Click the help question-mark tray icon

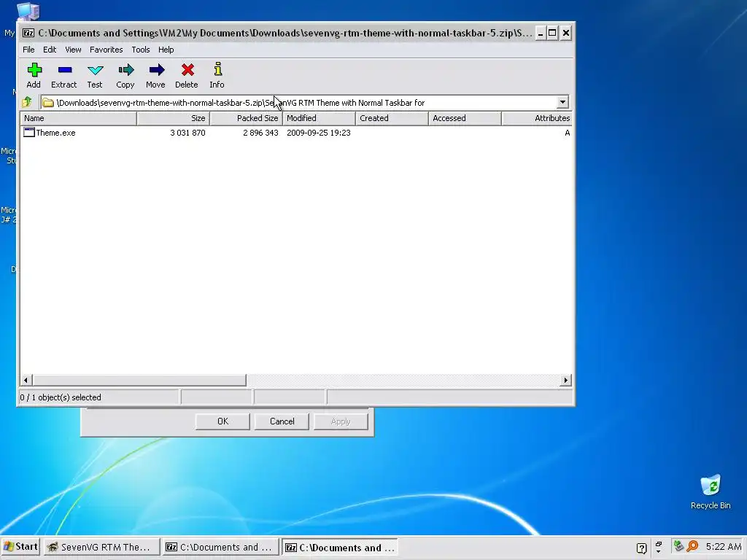(x=641, y=548)
